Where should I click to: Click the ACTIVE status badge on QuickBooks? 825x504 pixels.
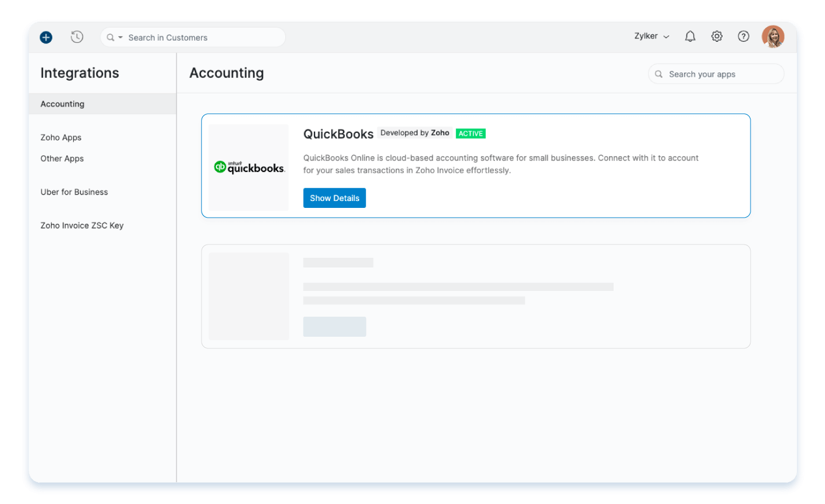click(470, 133)
